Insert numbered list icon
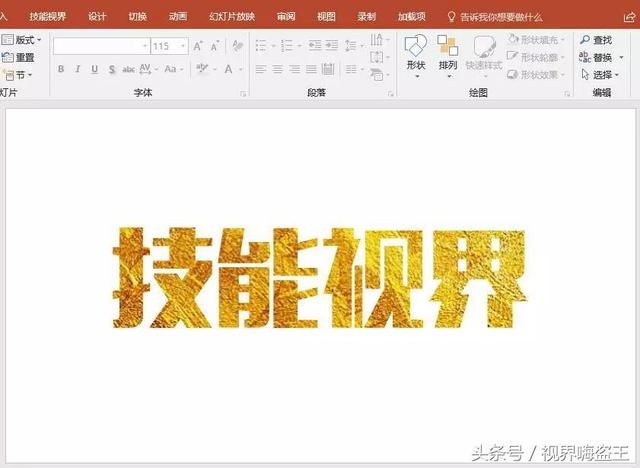This screenshot has height=468, width=640. pyautogui.click(x=287, y=46)
